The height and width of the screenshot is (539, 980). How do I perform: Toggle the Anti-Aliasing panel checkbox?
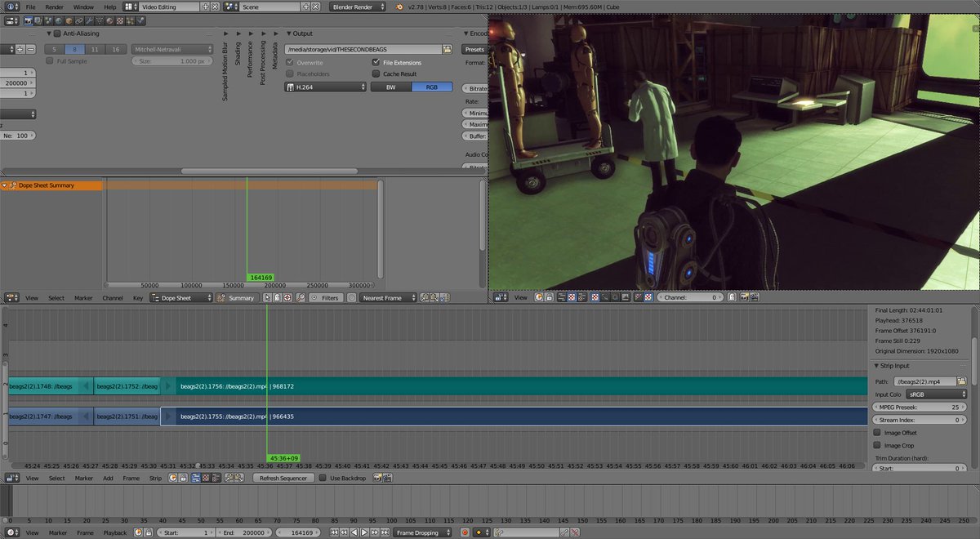(57, 33)
